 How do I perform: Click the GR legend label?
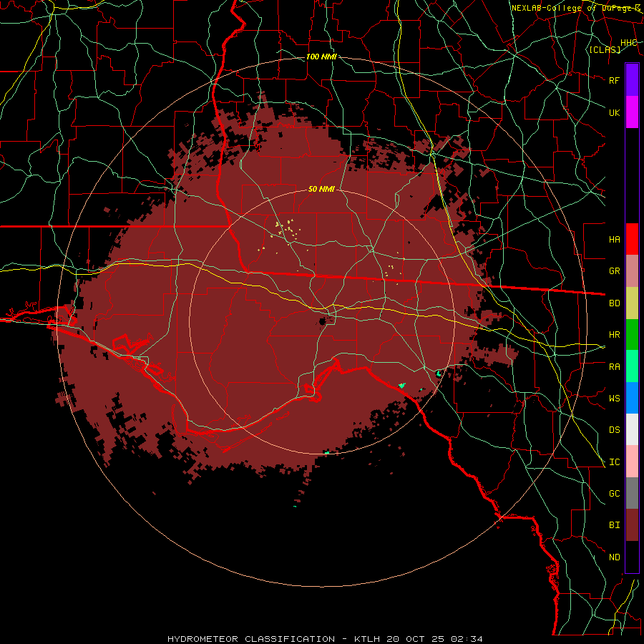click(x=614, y=271)
